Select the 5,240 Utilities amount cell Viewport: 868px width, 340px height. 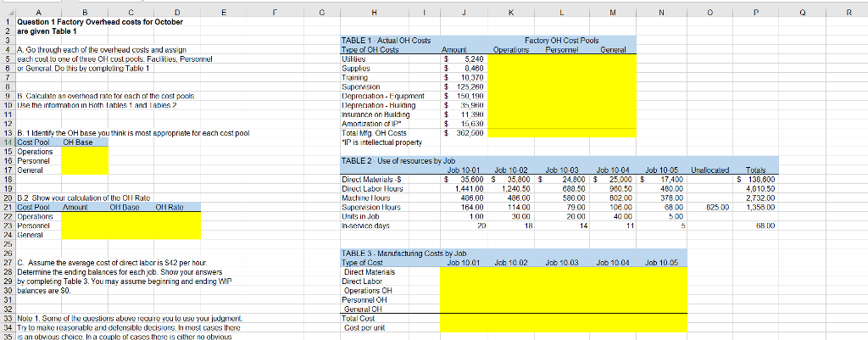point(465,59)
